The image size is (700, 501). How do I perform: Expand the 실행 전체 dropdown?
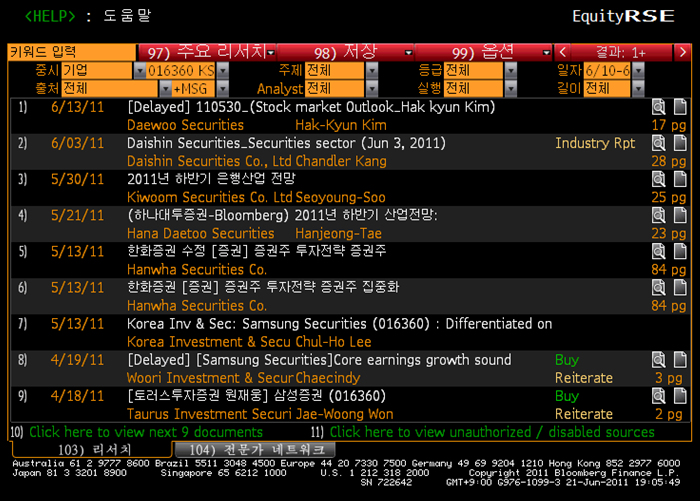(x=510, y=89)
